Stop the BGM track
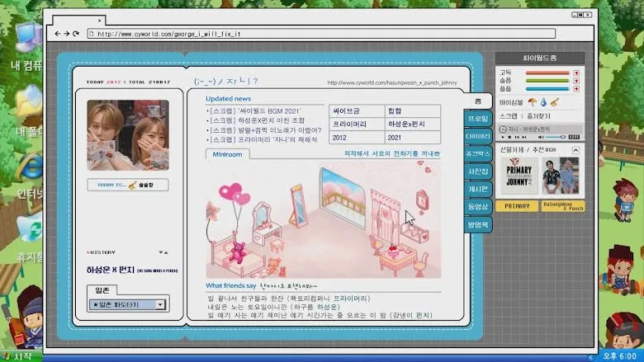Screen dimensions: 644x362 click(509, 137)
